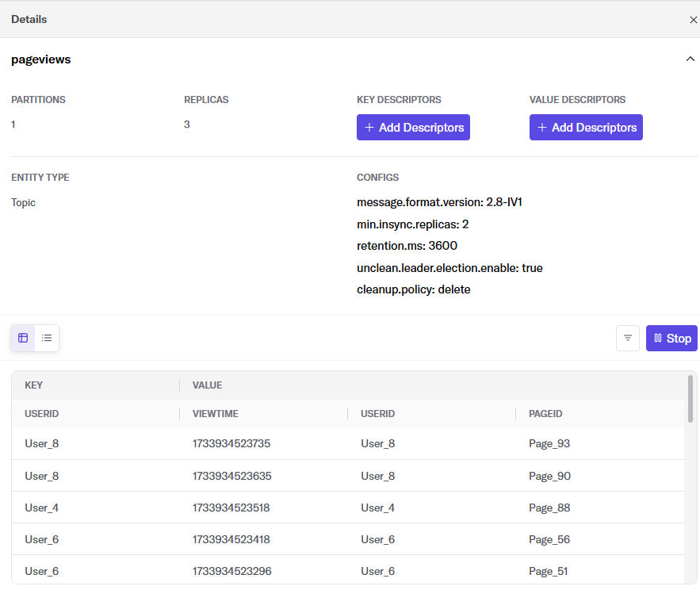The image size is (700, 590).
Task: Add descriptors for the topic key
Action: [413, 127]
